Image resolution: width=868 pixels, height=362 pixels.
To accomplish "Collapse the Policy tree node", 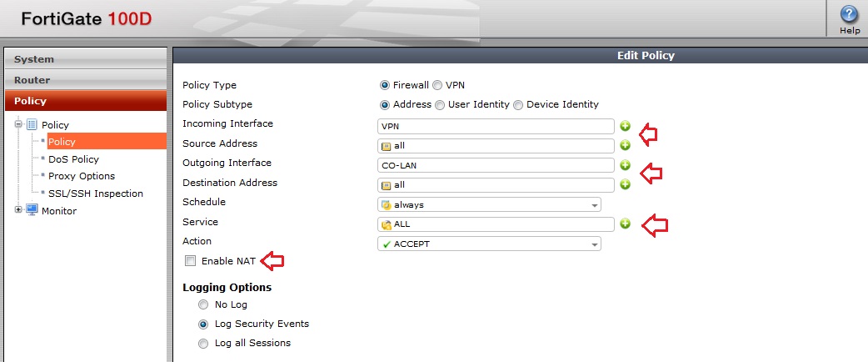I will (18, 124).
